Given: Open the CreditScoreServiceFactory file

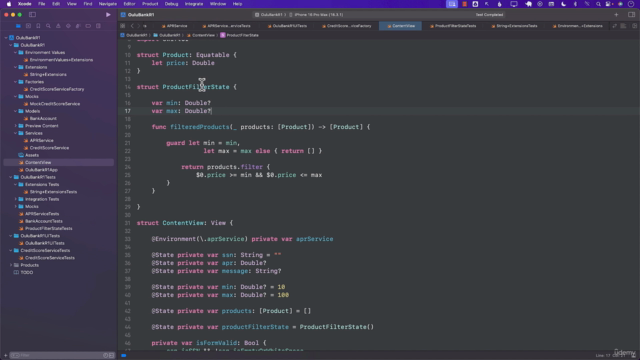Looking at the screenshot, I should [57, 89].
